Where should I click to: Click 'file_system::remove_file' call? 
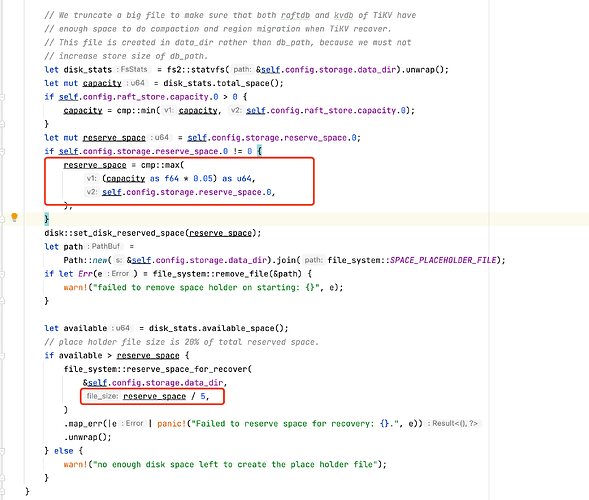211,274
